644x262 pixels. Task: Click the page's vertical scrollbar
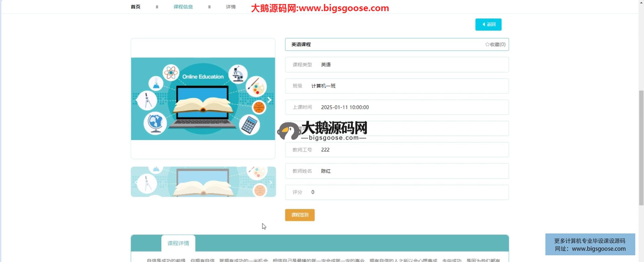[641, 148]
